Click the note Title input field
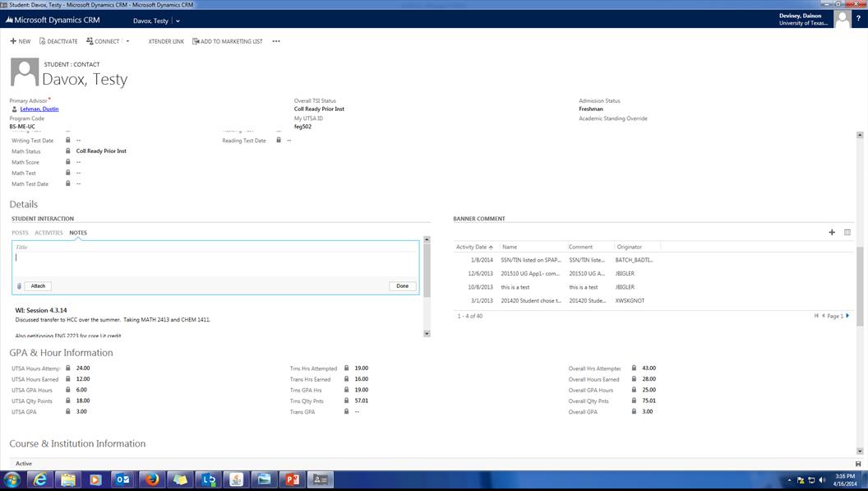The image size is (868, 491). point(215,247)
